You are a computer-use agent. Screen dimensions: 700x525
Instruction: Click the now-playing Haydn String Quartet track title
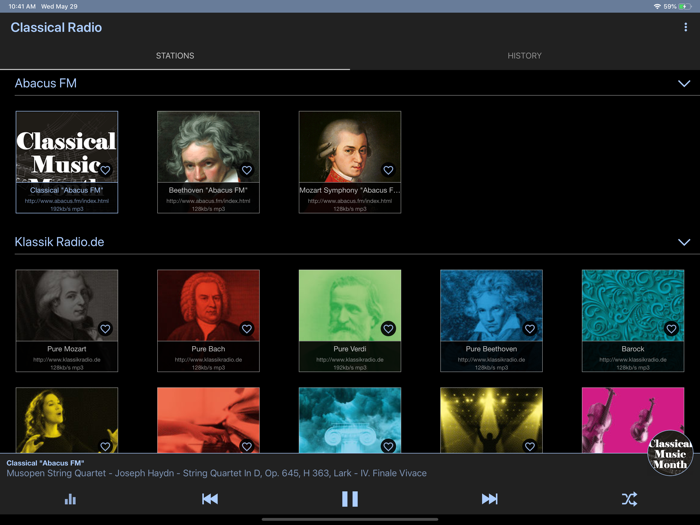[x=217, y=473]
